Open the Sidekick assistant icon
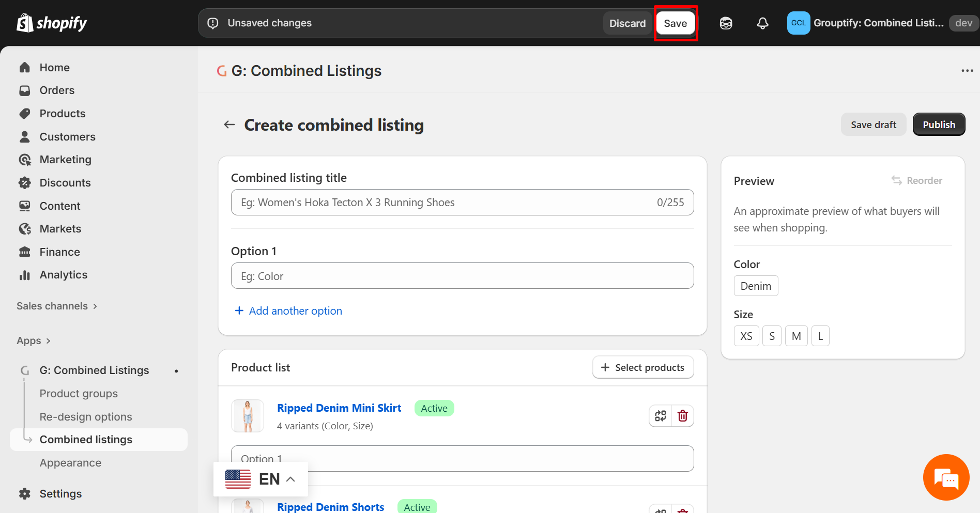Screen dimensions: 980x513 point(726,23)
